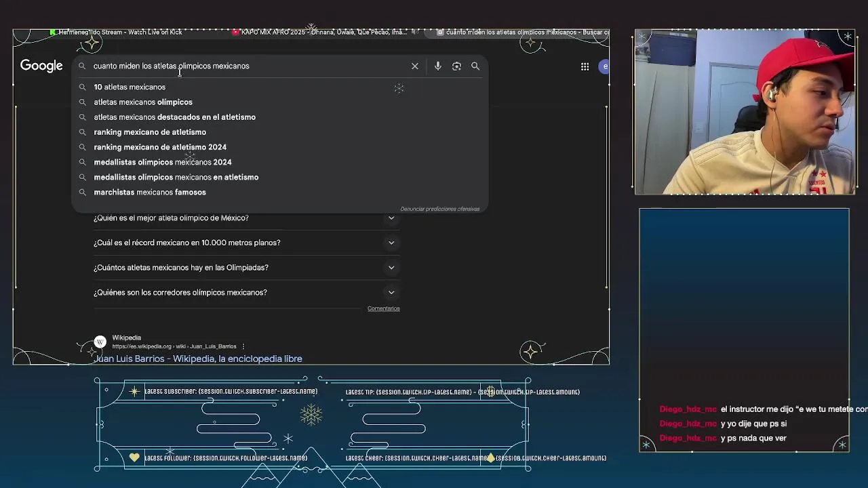Select the Google search results tab

(x=522, y=32)
